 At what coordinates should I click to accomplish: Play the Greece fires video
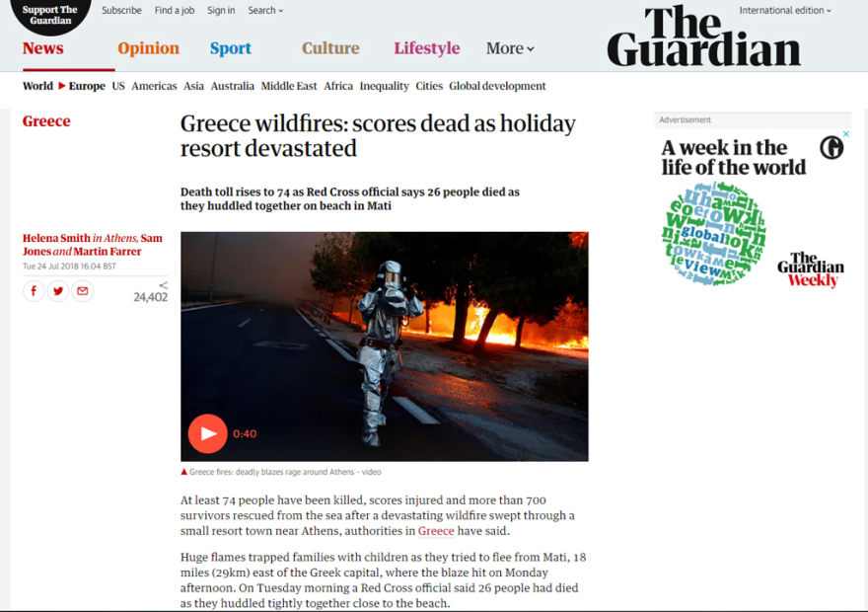click(207, 433)
